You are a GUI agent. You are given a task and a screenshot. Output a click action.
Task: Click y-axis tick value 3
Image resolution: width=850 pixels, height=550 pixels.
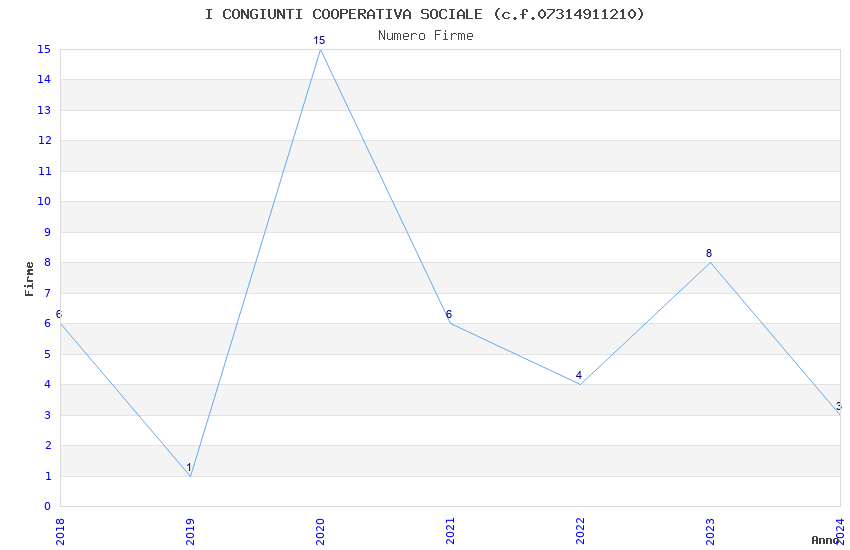(48, 415)
